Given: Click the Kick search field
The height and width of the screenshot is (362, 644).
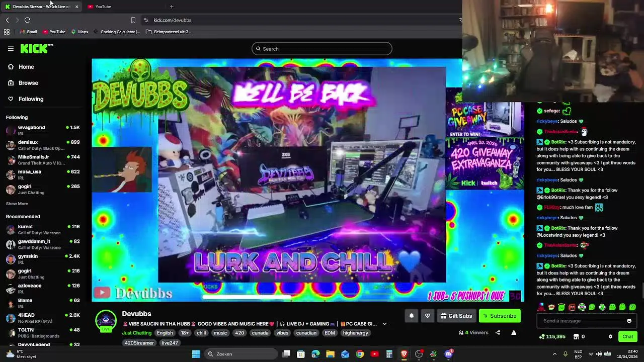Looking at the screenshot, I should click(x=322, y=49).
